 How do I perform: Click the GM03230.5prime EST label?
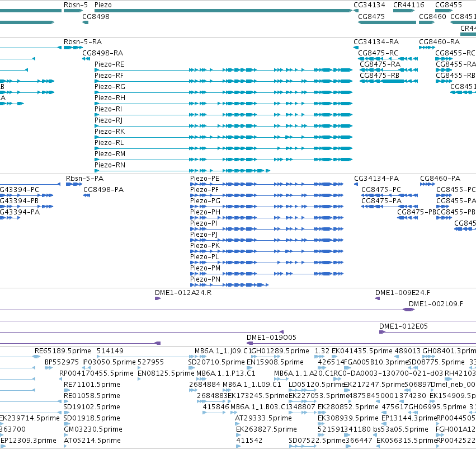coord(93,429)
